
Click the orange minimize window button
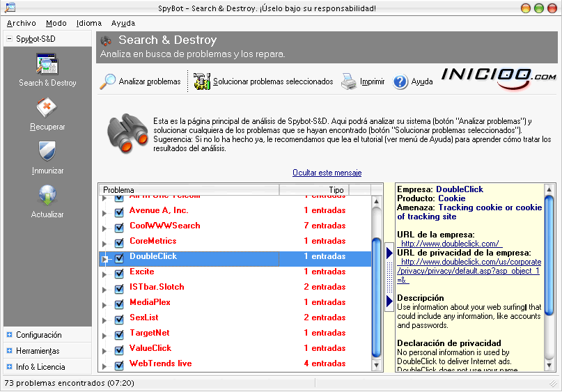click(x=526, y=8)
